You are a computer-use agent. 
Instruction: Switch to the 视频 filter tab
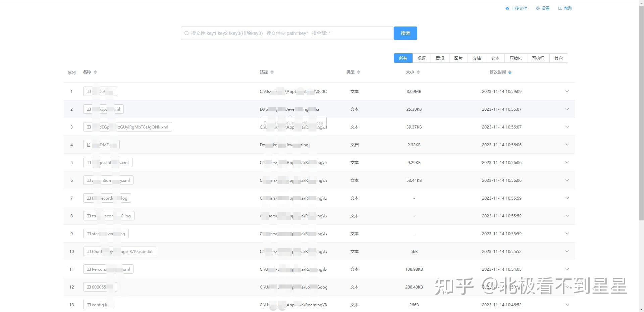(x=422, y=58)
